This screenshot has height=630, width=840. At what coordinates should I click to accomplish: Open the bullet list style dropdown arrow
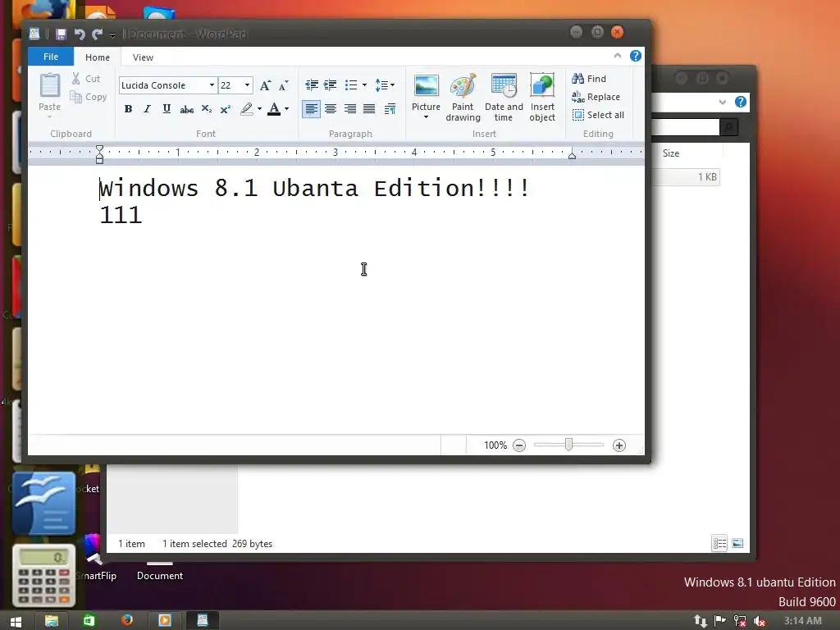(365, 85)
